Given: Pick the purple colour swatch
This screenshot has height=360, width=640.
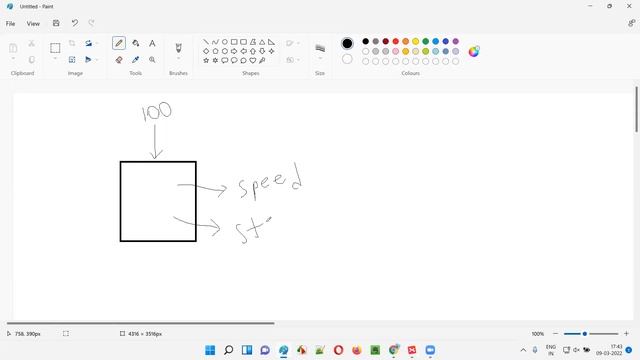Looking at the screenshot, I should (x=456, y=41).
